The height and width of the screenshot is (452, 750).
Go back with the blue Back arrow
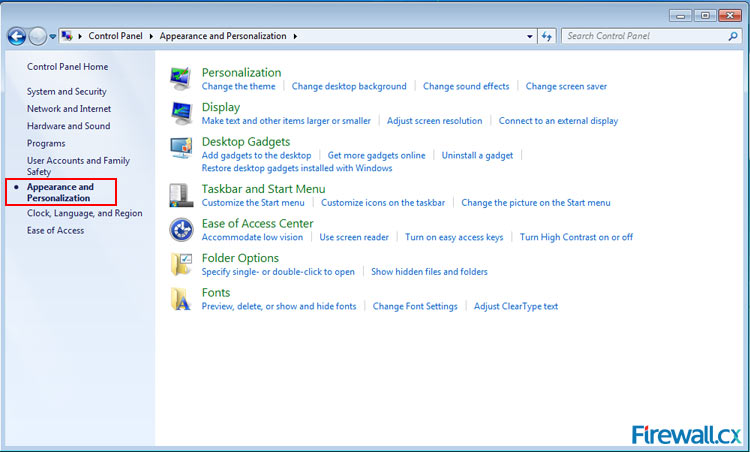click(x=17, y=36)
